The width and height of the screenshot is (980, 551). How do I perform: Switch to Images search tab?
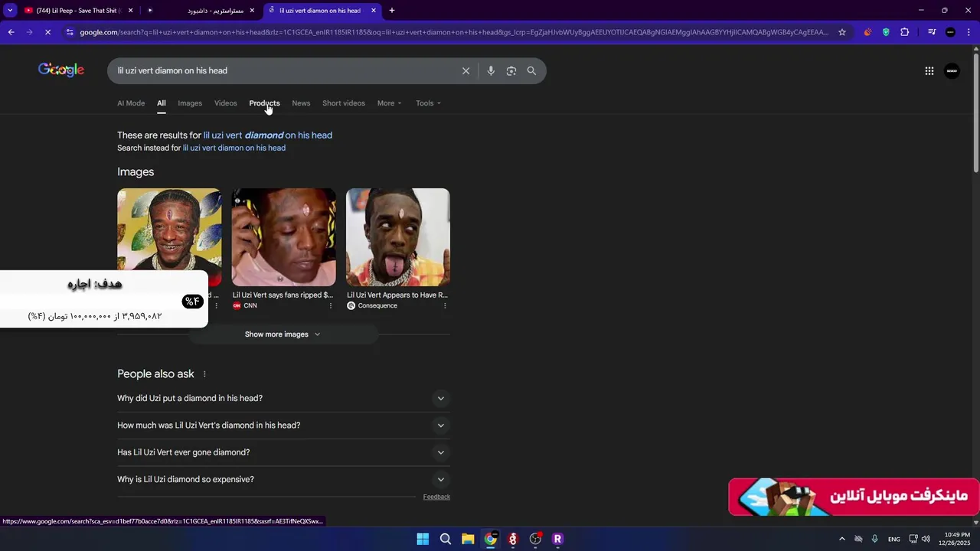(190, 103)
